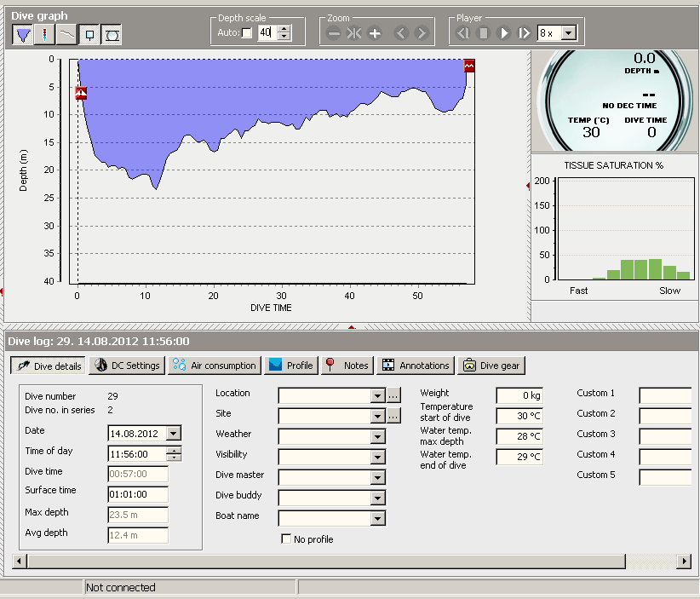Click the Temperature start of dive field
Image resolution: width=700 pixels, height=599 pixels.
click(x=519, y=416)
